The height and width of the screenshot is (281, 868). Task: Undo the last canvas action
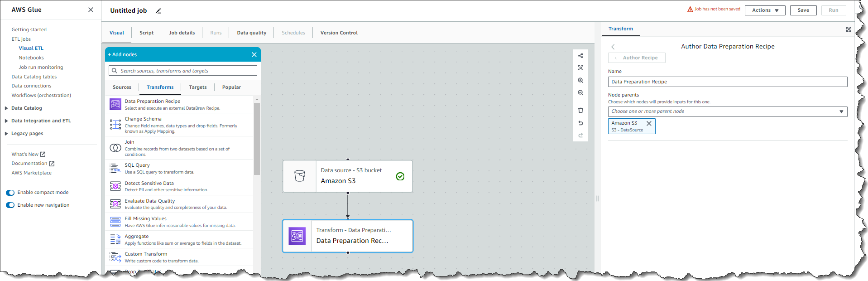(580, 123)
